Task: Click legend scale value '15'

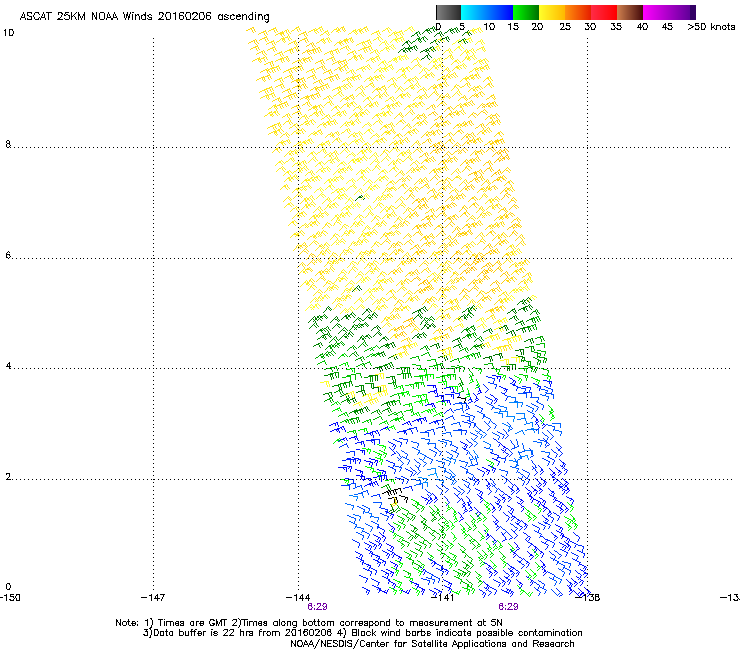Action: click(513, 27)
